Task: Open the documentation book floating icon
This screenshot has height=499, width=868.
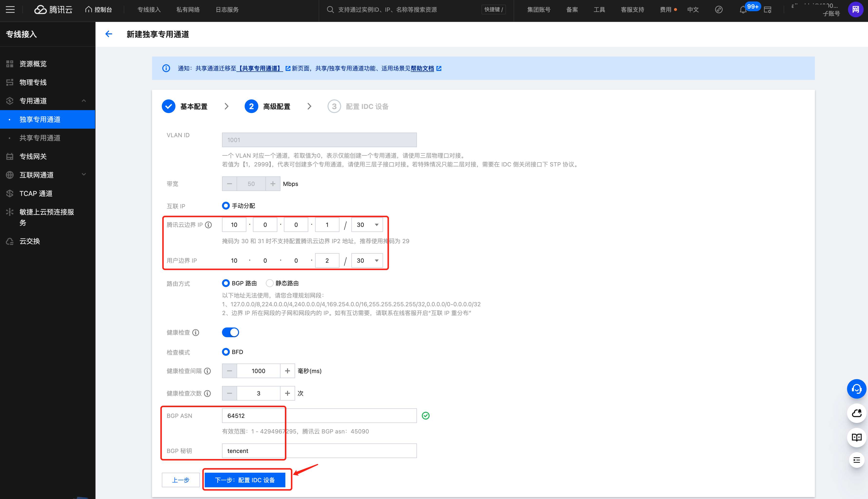Action: coord(856,437)
